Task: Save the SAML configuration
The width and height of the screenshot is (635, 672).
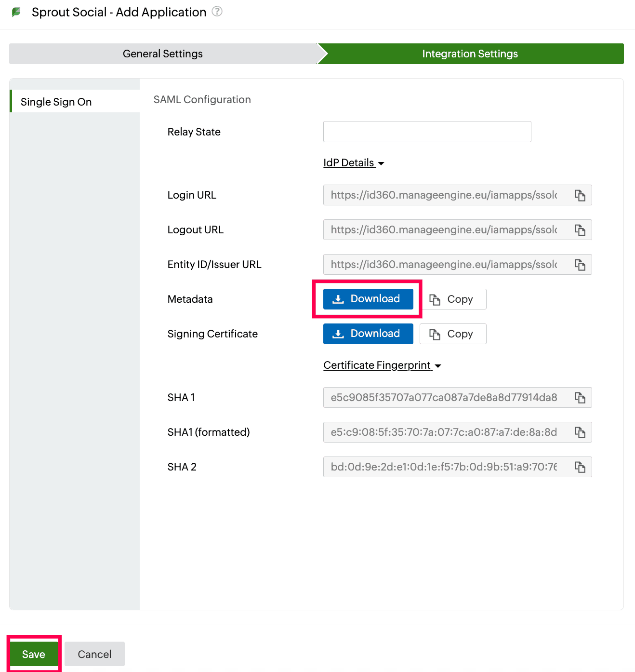Action: (33, 654)
